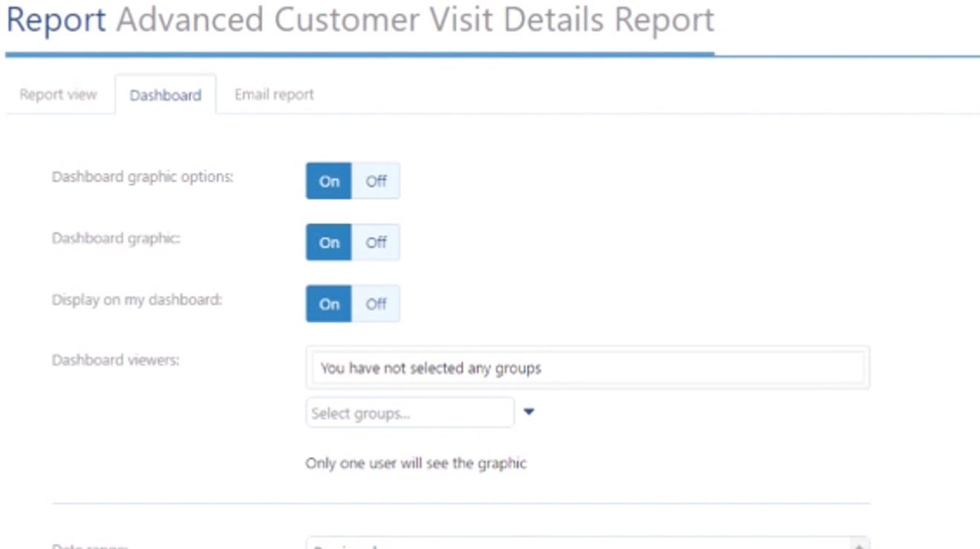Turn on Display on my dashboard
The width and height of the screenshot is (980, 549).
pyautogui.click(x=327, y=303)
